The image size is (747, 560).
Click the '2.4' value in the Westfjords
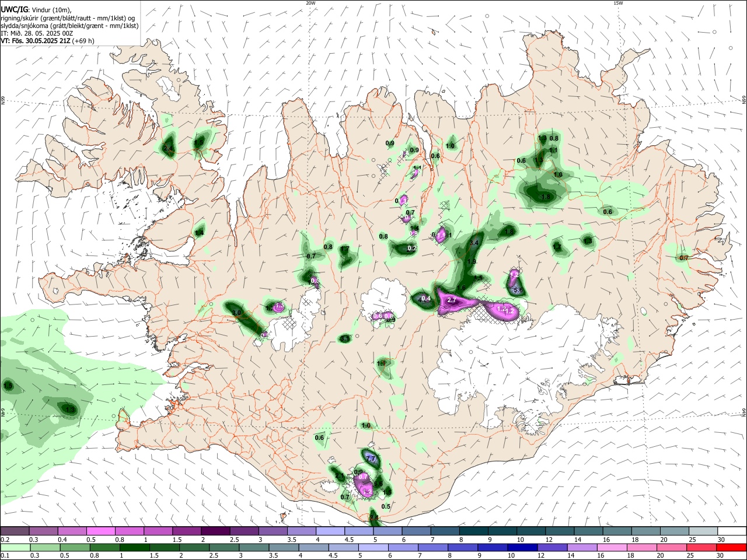(x=168, y=149)
